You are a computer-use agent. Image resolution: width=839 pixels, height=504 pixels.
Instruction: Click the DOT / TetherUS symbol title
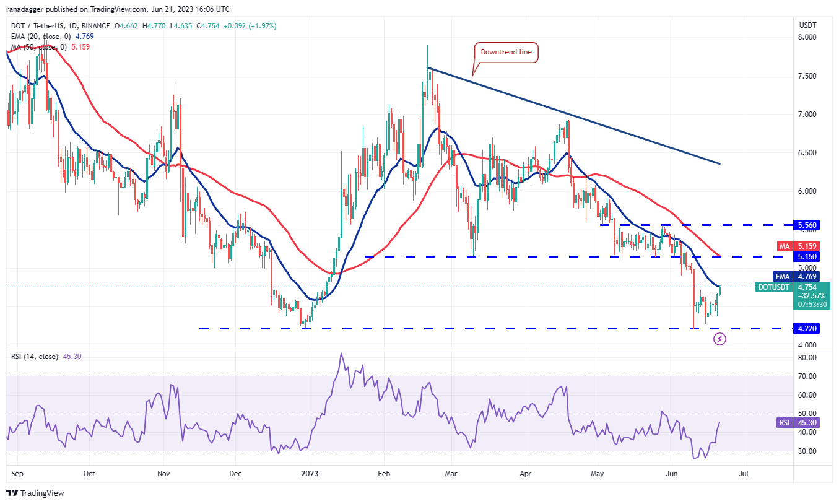pyautogui.click(x=42, y=26)
